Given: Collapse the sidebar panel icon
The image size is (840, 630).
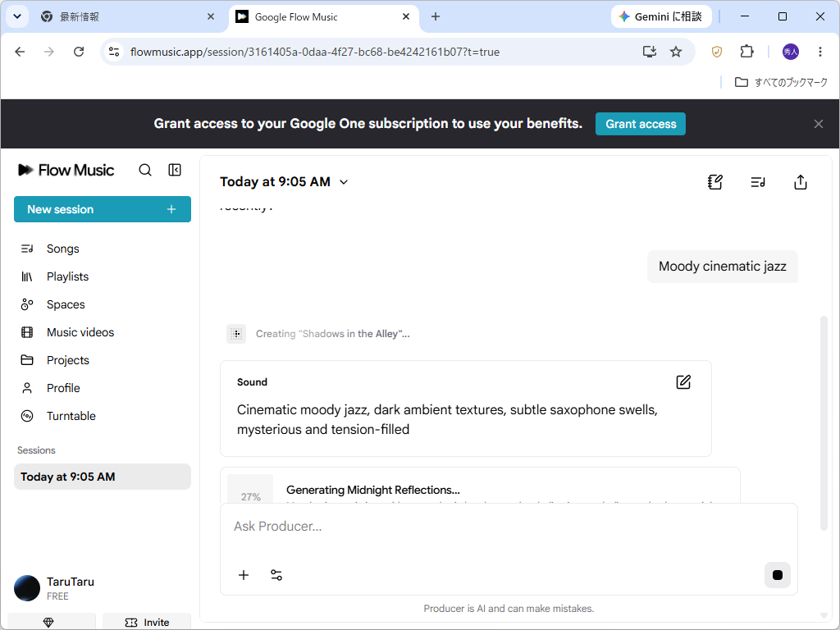Looking at the screenshot, I should 175,170.
